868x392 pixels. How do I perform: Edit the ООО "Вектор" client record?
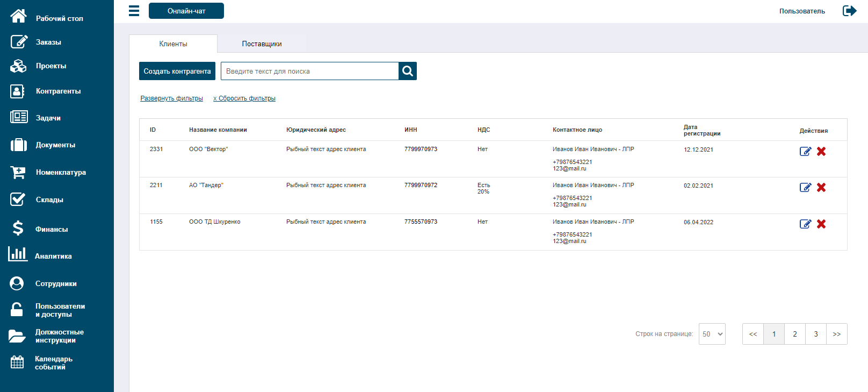(x=805, y=151)
